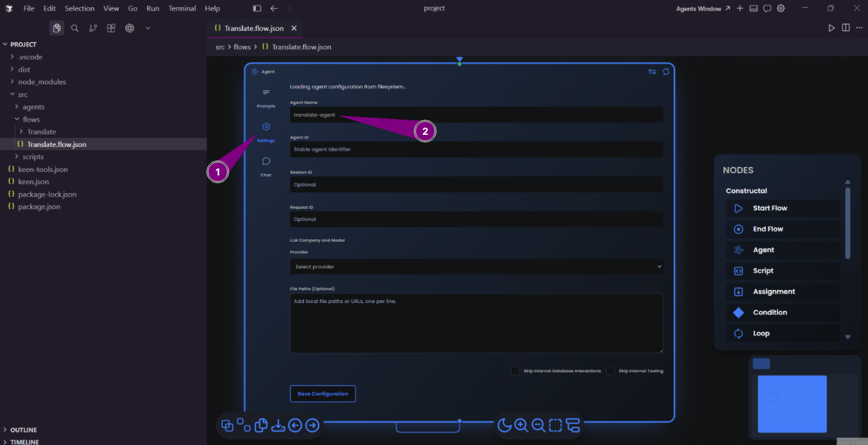
Task: Open the Source Control icon
Action: (x=93, y=28)
